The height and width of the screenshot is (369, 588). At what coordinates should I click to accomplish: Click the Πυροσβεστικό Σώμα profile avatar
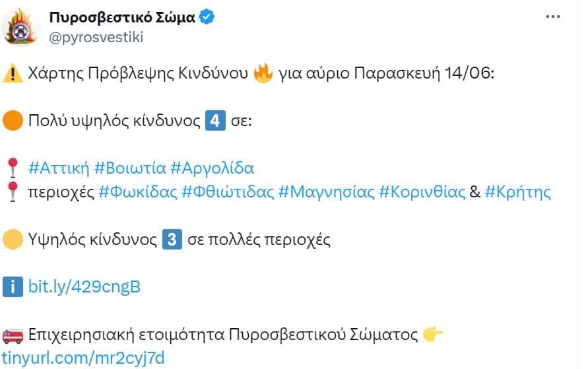pyautogui.click(x=20, y=26)
